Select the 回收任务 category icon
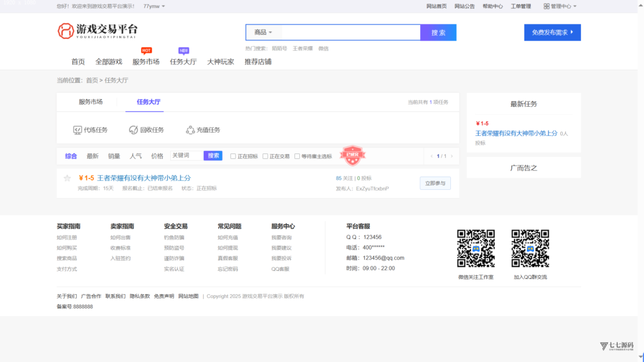Screen dimensions: 644x362 [x=133, y=130]
